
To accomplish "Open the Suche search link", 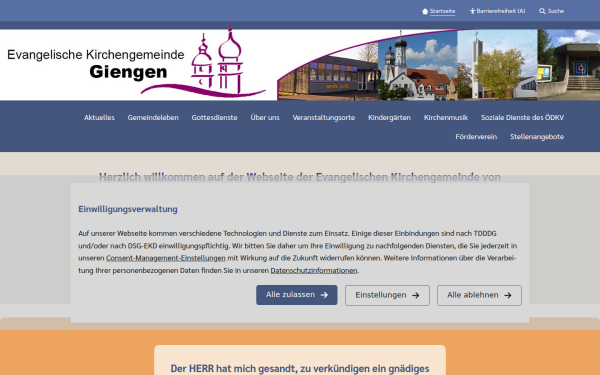I will [556, 11].
